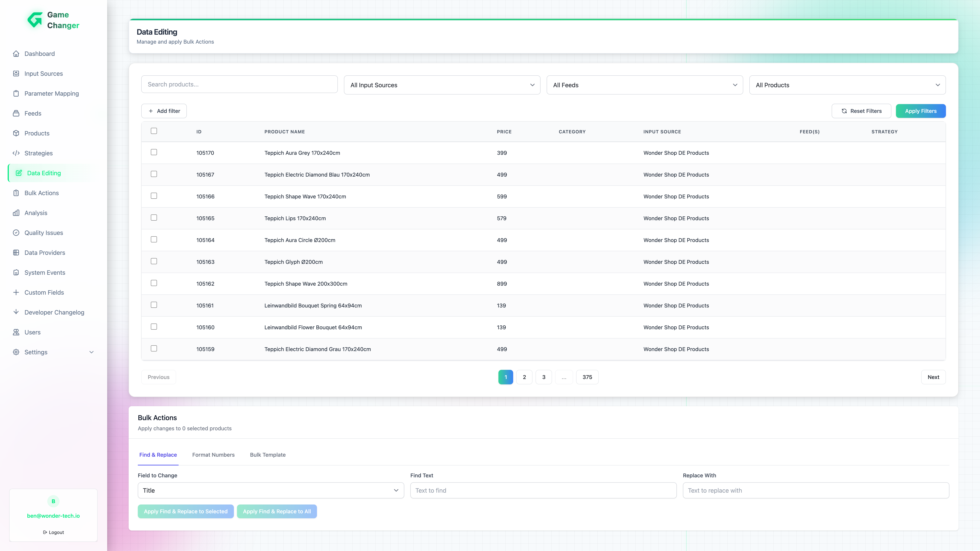The image size is (980, 551).
Task: Click the Game Changer logo icon
Action: pos(35,20)
